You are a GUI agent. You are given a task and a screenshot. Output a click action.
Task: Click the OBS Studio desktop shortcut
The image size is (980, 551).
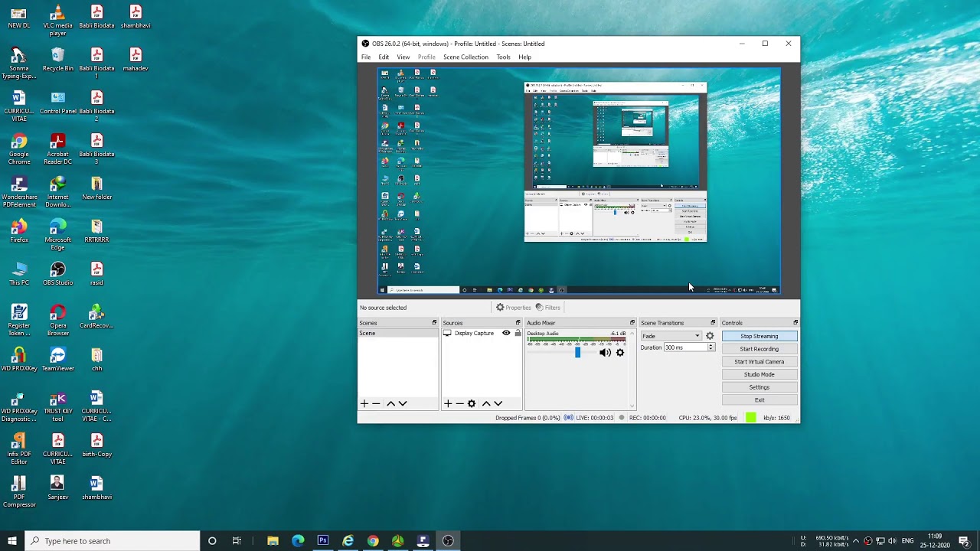pyautogui.click(x=57, y=273)
